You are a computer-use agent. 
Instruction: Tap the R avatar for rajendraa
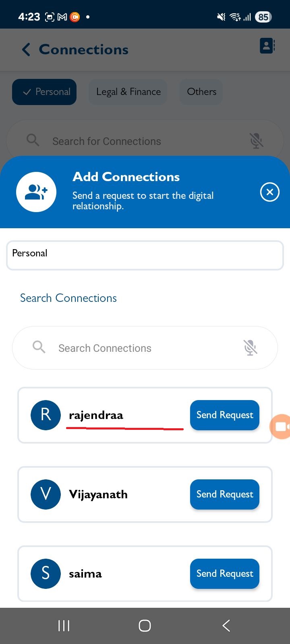[x=46, y=415]
